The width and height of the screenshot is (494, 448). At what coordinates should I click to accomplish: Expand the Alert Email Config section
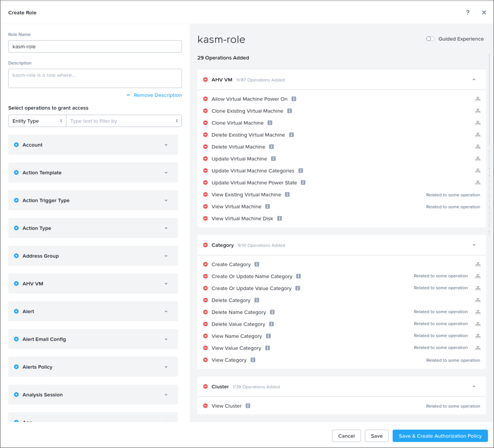[x=166, y=339]
